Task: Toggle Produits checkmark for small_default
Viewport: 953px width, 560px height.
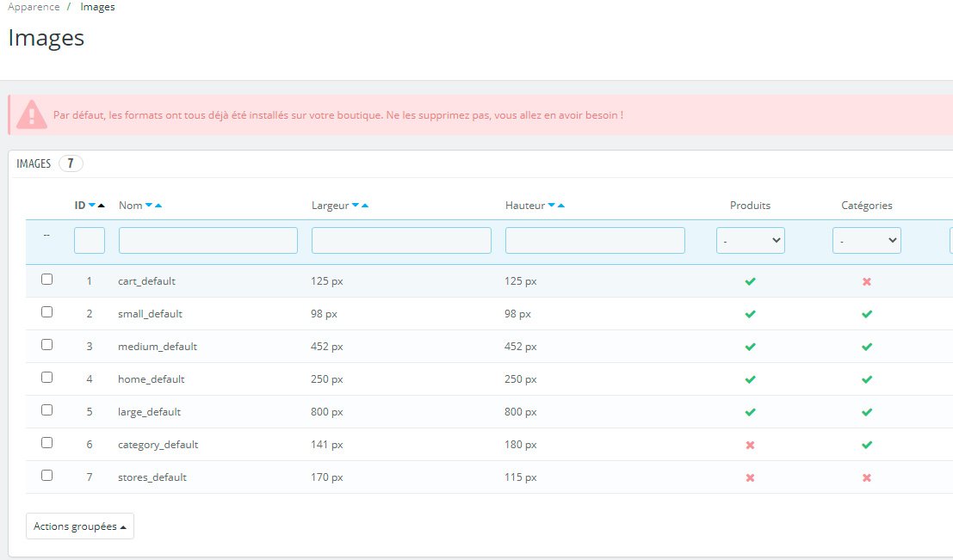Action: point(751,314)
